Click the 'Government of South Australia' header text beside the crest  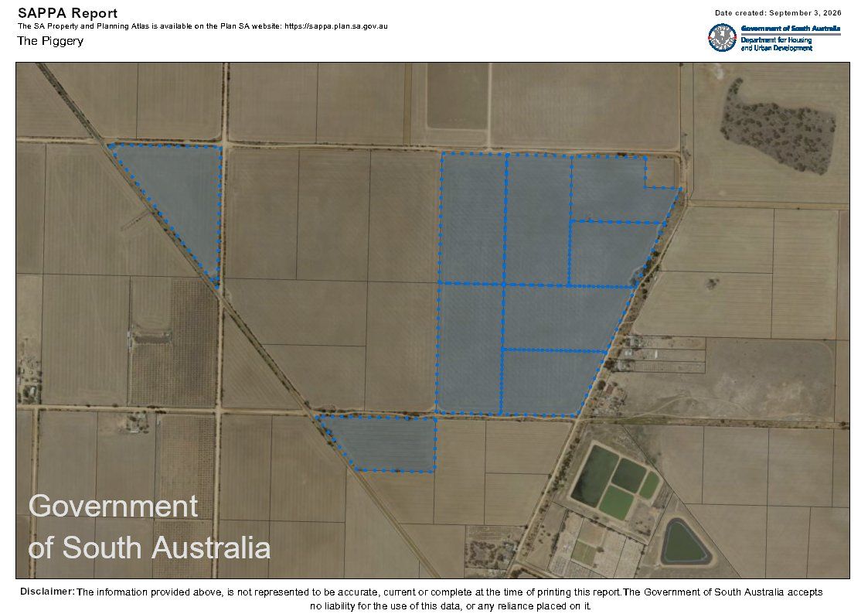[791, 29]
